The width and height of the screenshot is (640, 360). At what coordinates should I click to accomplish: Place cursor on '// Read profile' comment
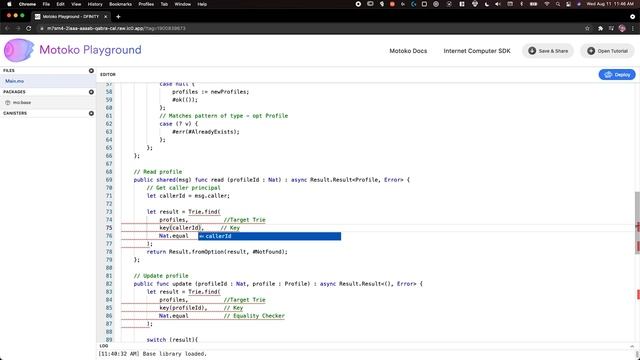[158, 172]
